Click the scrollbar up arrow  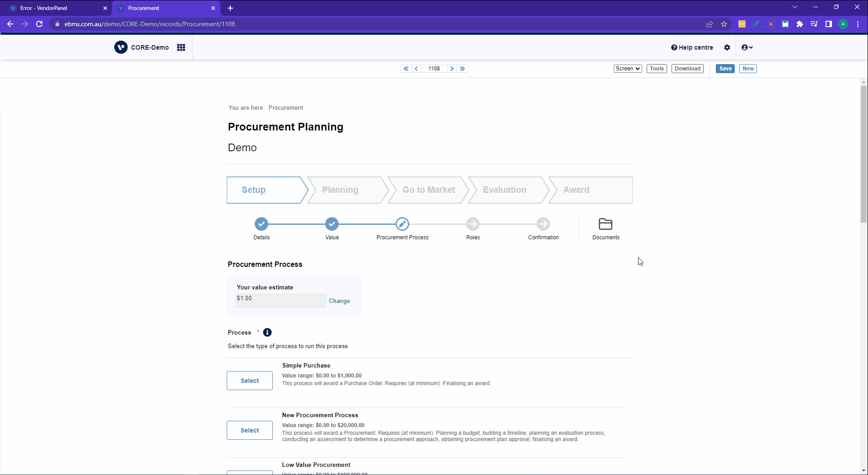click(863, 82)
